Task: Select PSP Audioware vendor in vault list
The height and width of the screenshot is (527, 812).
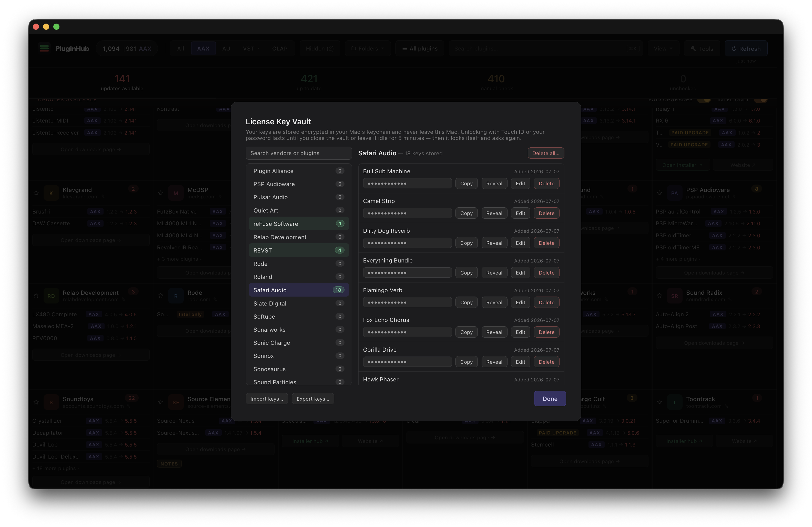Action: 299,184
